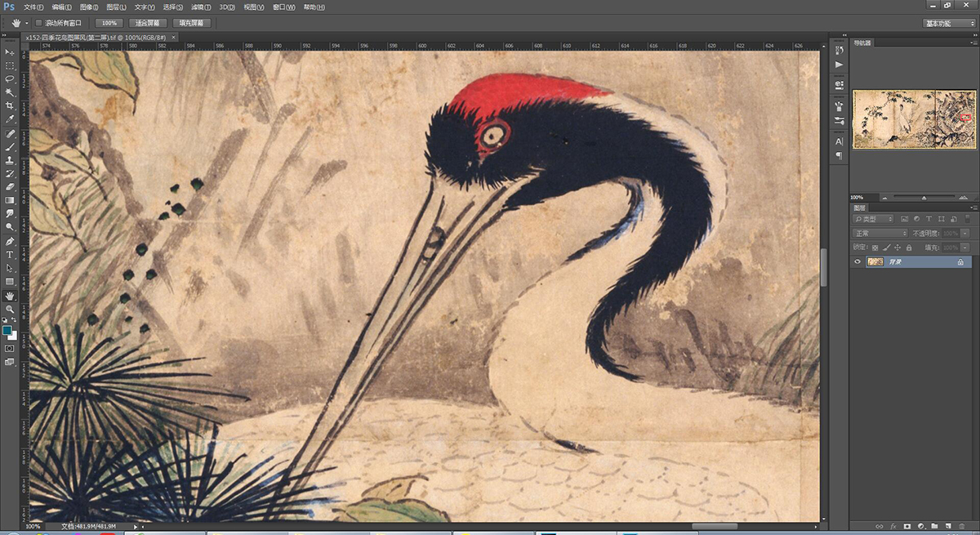Select the 导航器 Navigator tab
Viewport: 980px width, 535px height.
pyautogui.click(x=862, y=42)
